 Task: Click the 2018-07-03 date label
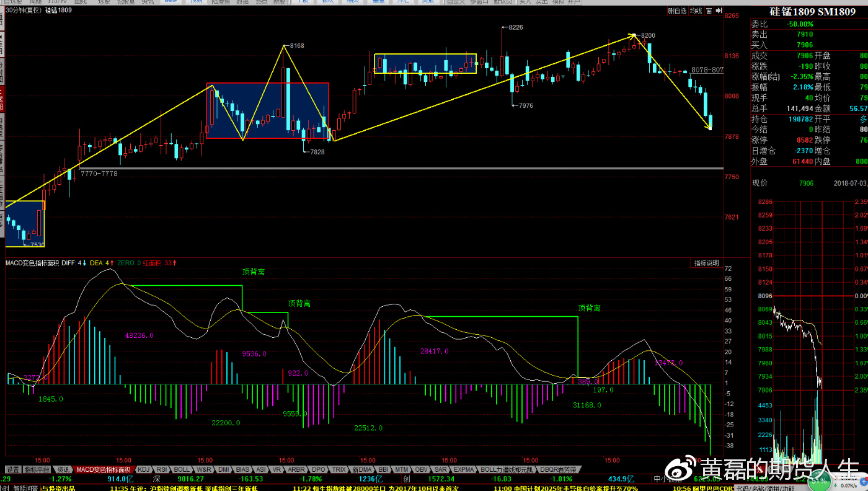tap(850, 184)
